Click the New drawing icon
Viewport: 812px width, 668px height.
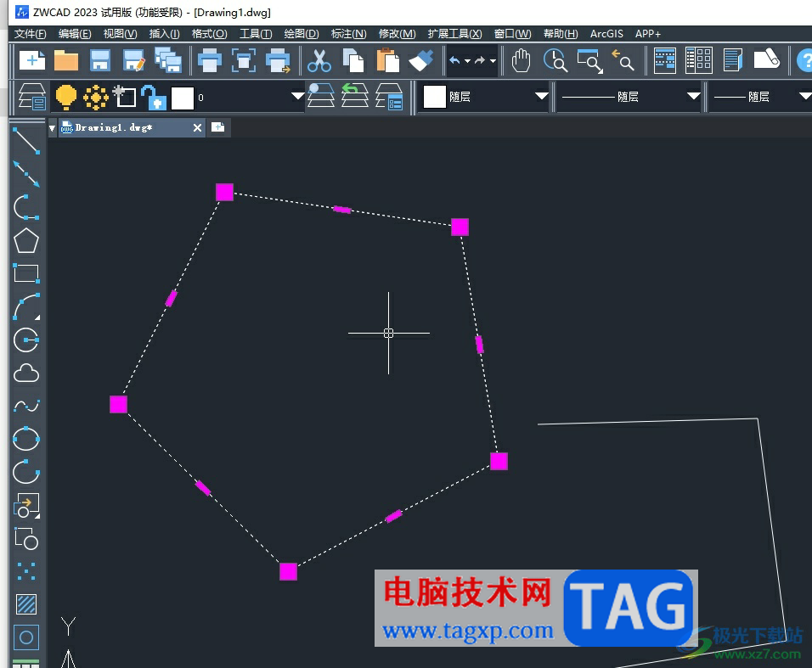click(32, 60)
